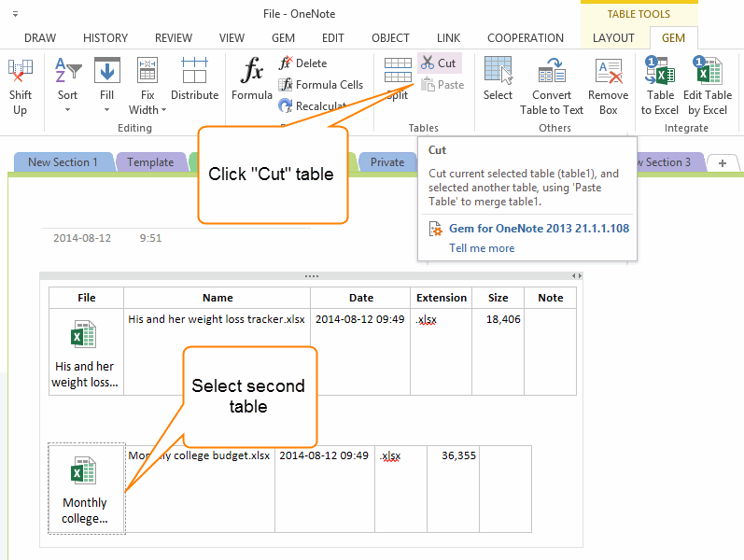Click the Recalculate formula icon
The image size is (744, 560).
click(x=285, y=105)
